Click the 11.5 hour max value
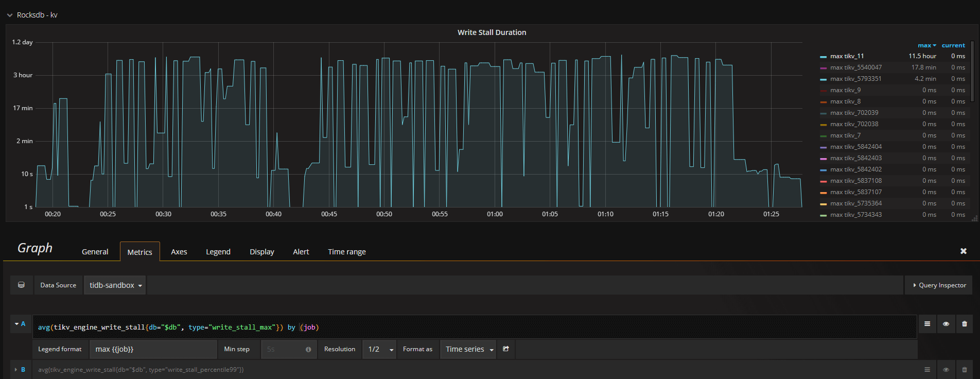 click(x=922, y=56)
